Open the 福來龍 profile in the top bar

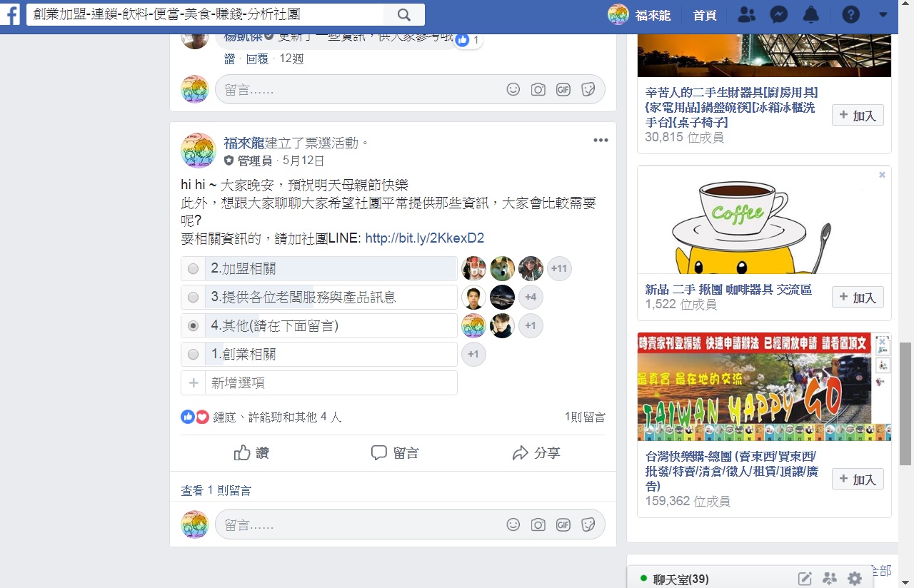pyautogui.click(x=640, y=14)
